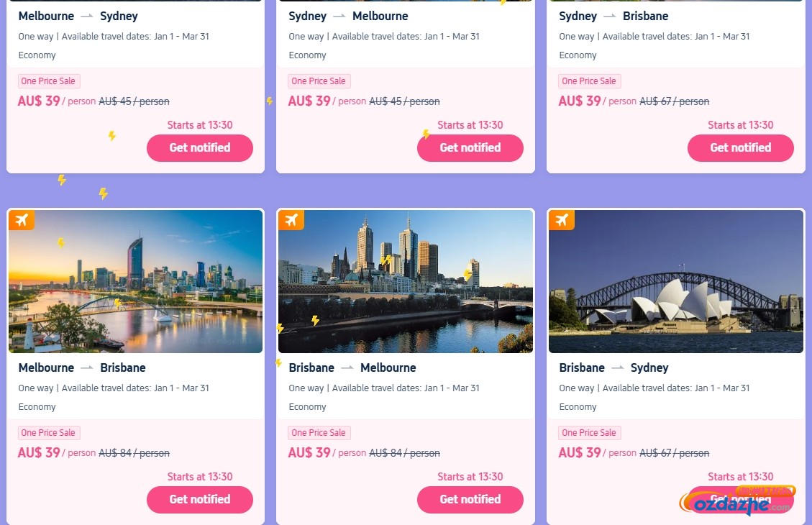Click arrow icon between Brisbane and Melbourne
The width and height of the screenshot is (812, 525).
[x=347, y=367]
